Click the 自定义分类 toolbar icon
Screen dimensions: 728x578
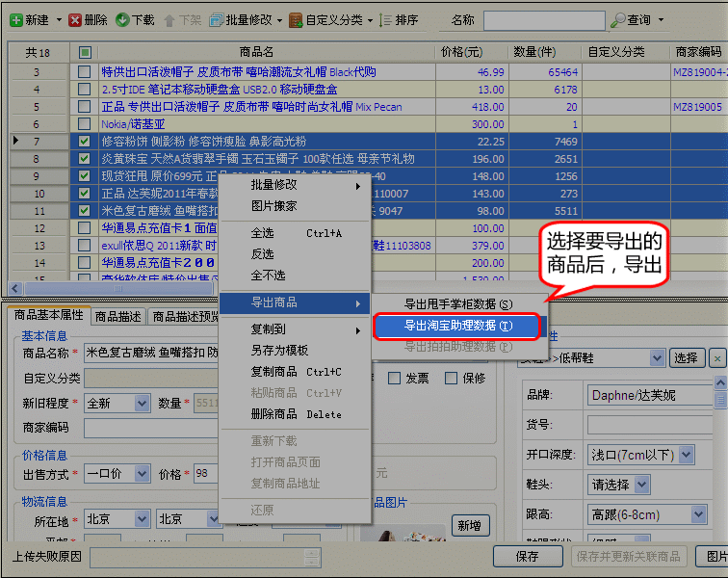(x=296, y=20)
